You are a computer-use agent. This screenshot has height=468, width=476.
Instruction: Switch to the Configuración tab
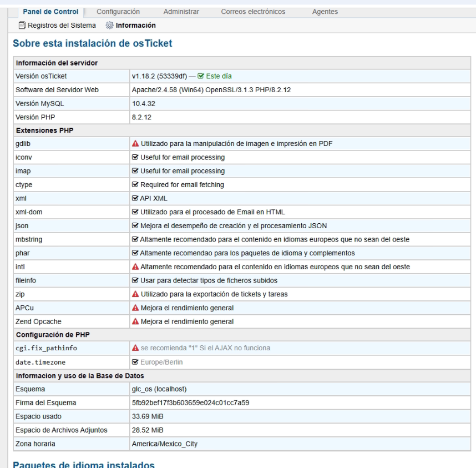pyautogui.click(x=118, y=12)
